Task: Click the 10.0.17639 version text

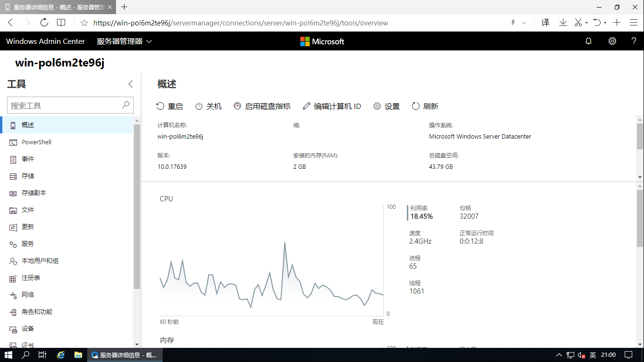Action: tap(172, 167)
